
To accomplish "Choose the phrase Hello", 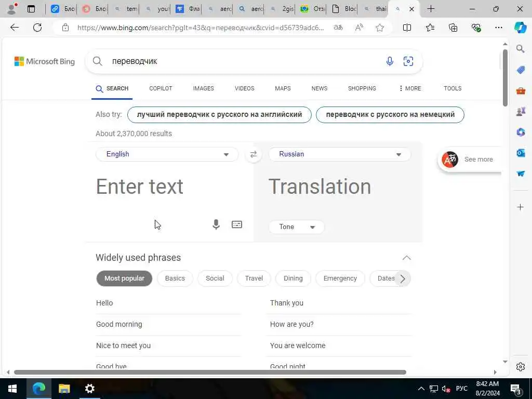I will click(x=104, y=303).
